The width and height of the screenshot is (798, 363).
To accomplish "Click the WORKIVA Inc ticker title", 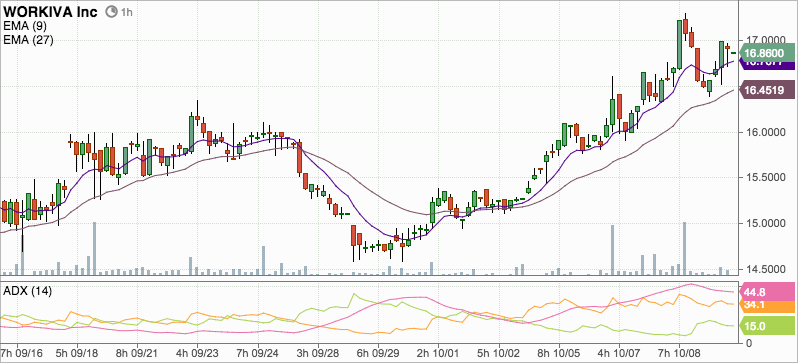I will click(x=50, y=12).
